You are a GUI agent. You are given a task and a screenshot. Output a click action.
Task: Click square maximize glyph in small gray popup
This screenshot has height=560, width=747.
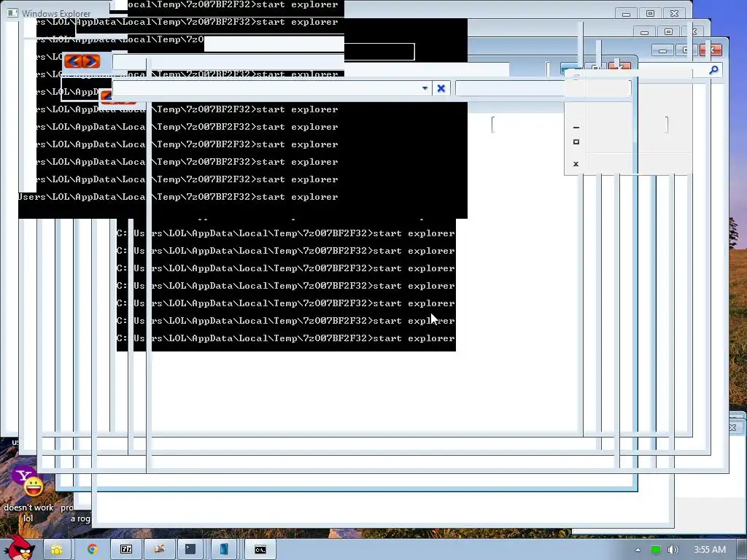[576, 142]
